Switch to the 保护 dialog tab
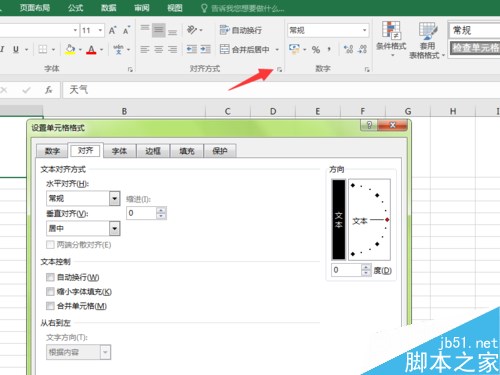Image resolution: width=500 pixels, height=375 pixels. [x=220, y=151]
